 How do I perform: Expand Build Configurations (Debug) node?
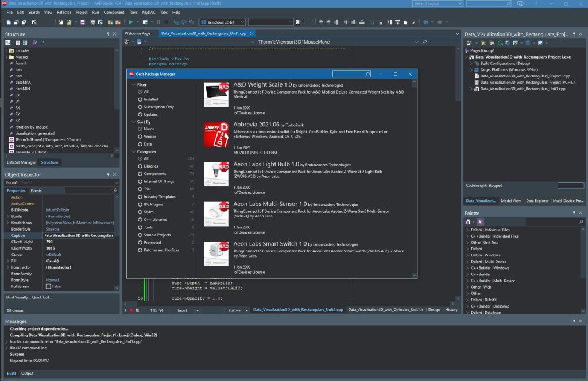471,63
